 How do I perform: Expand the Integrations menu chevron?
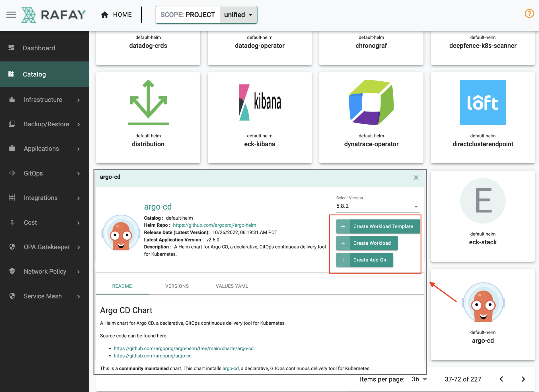click(79, 198)
